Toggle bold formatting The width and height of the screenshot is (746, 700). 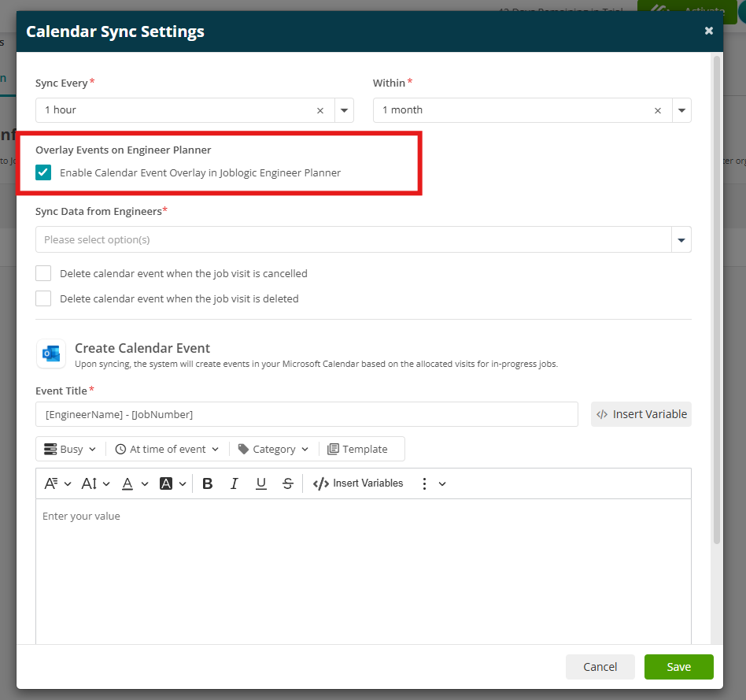pyautogui.click(x=208, y=483)
